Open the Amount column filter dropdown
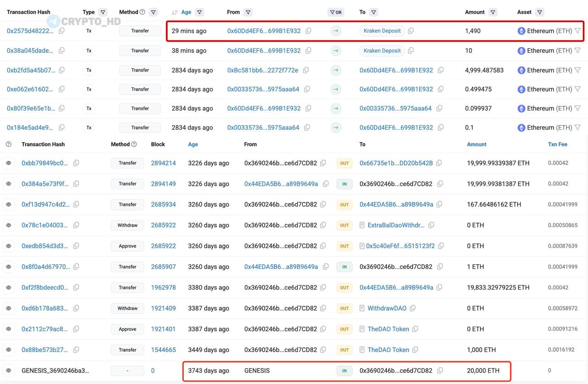Viewport: 588px width, 384px height. coord(493,12)
